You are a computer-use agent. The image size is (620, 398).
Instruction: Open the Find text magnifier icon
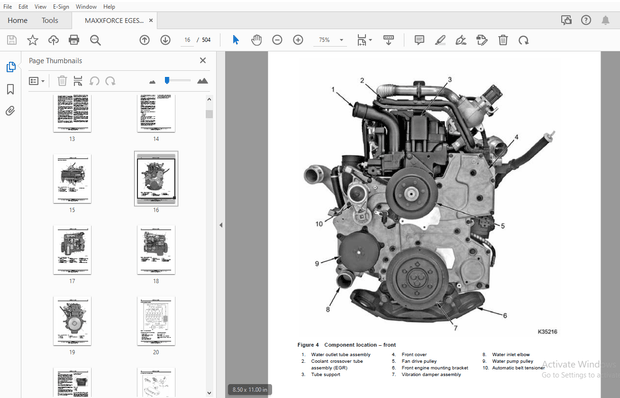point(95,40)
